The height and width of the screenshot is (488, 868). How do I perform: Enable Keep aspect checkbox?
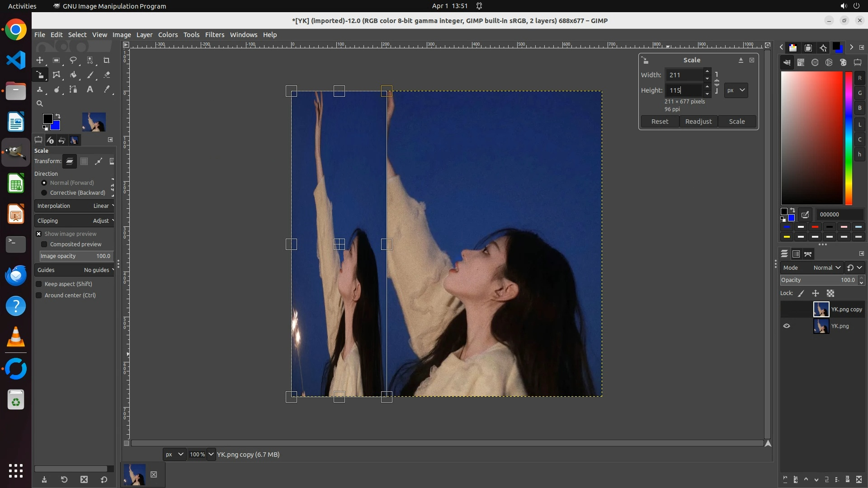[39, 284]
